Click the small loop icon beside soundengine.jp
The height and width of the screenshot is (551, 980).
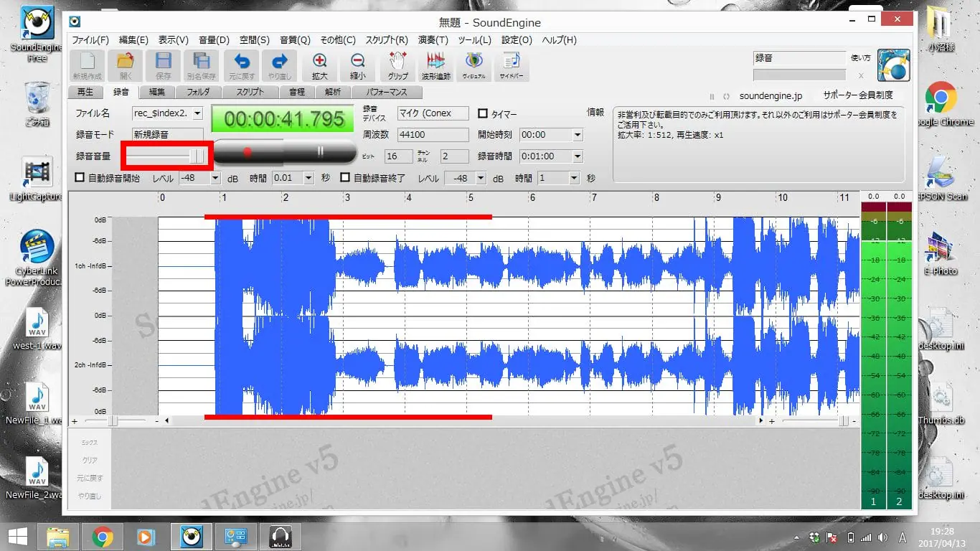[x=726, y=96]
